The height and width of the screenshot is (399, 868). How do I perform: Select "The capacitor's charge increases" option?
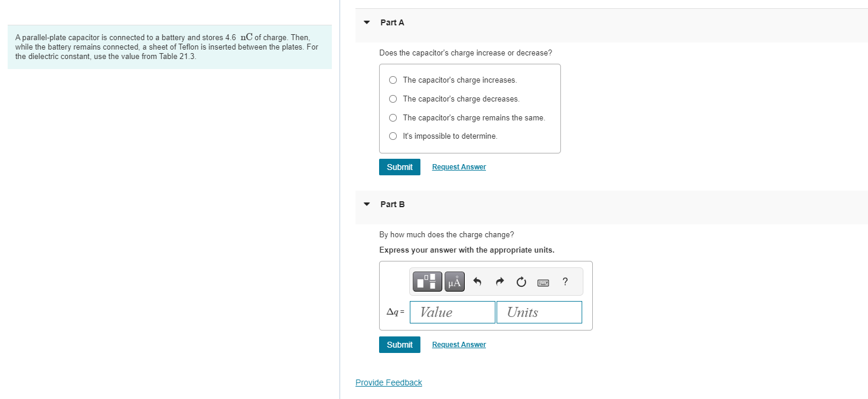tap(393, 80)
